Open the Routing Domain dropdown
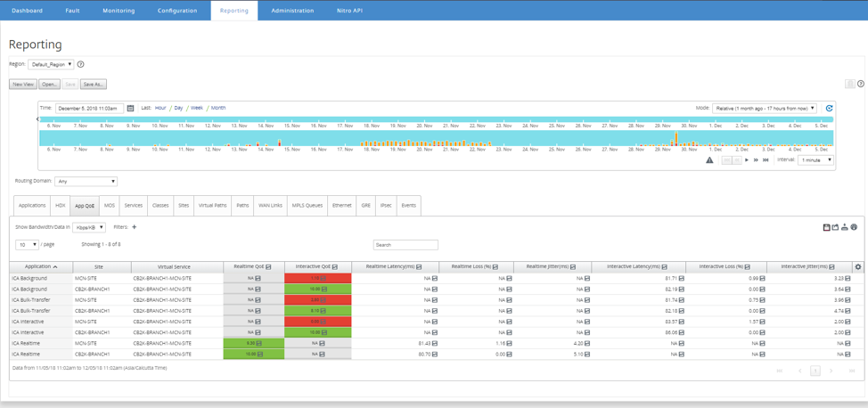The width and height of the screenshot is (868, 408). [x=86, y=181]
